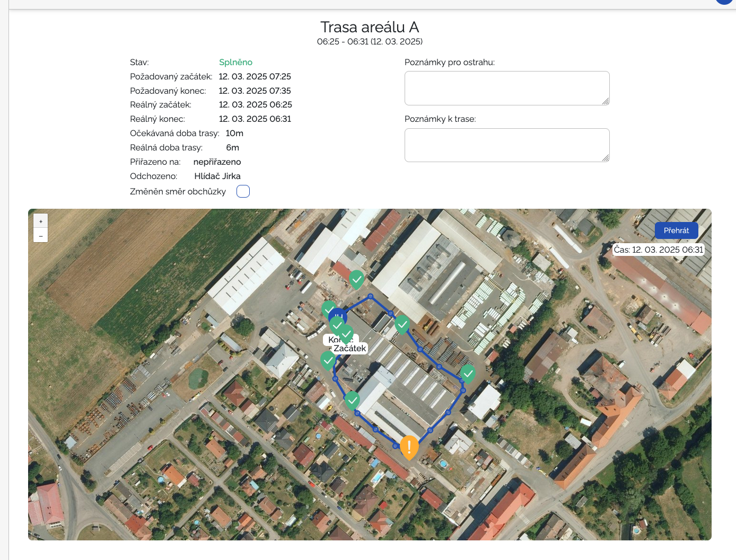Click the southernmost green checkmark marker on route
This screenshot has width=736, height=560.
352,400
